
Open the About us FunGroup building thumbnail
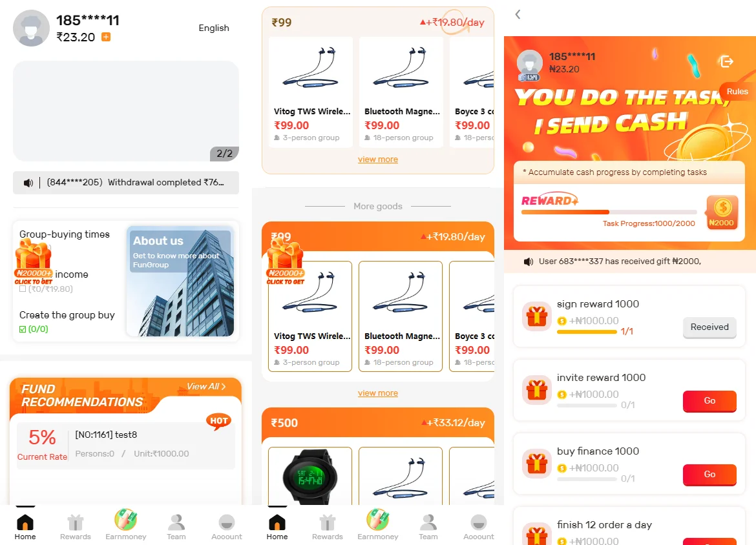[x=180, y=281]
